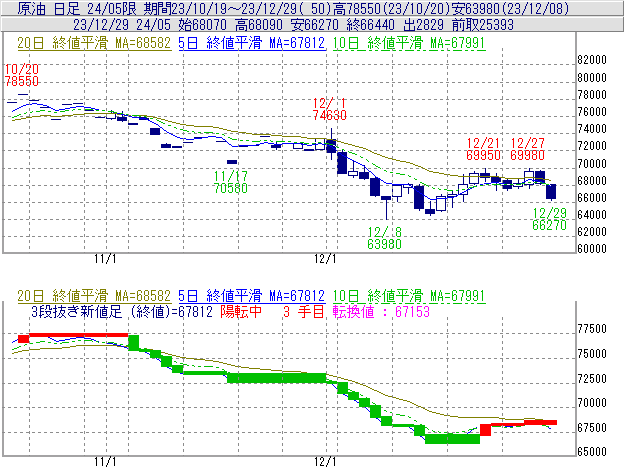Screen dimensions: 624x475
Task: Click the 12/21 69950 peak label
Action: coord(483,149)
